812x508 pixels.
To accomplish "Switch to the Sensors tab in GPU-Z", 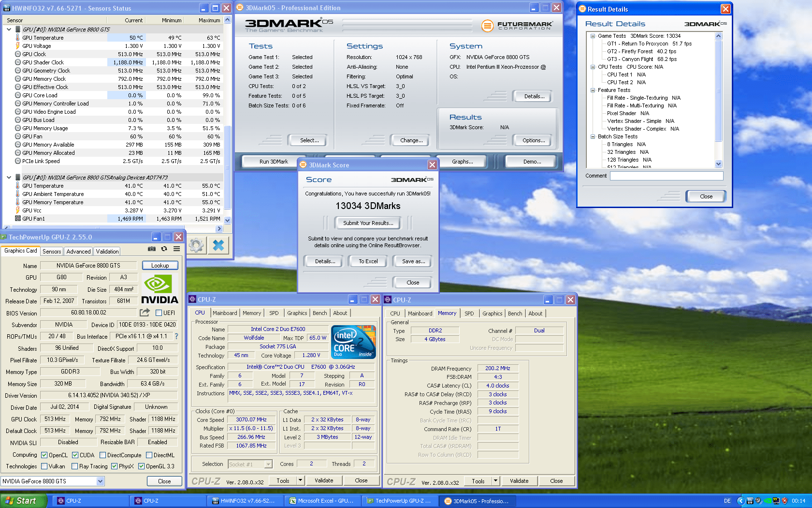I will 52,252.
